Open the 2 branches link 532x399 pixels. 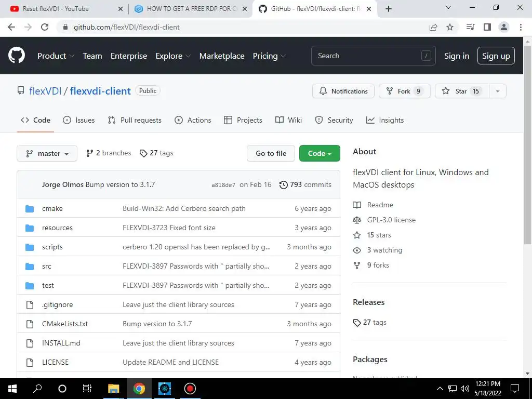109,153
